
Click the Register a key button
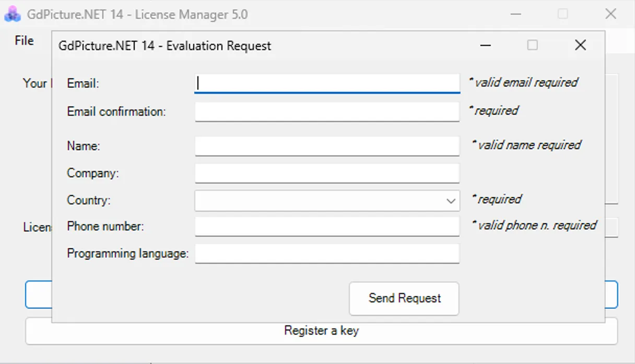[x=321, y=331]
